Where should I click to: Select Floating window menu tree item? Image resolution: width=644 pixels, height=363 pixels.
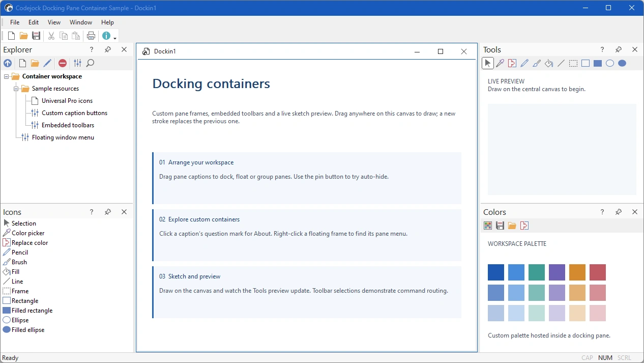click(x=63, y=137)
